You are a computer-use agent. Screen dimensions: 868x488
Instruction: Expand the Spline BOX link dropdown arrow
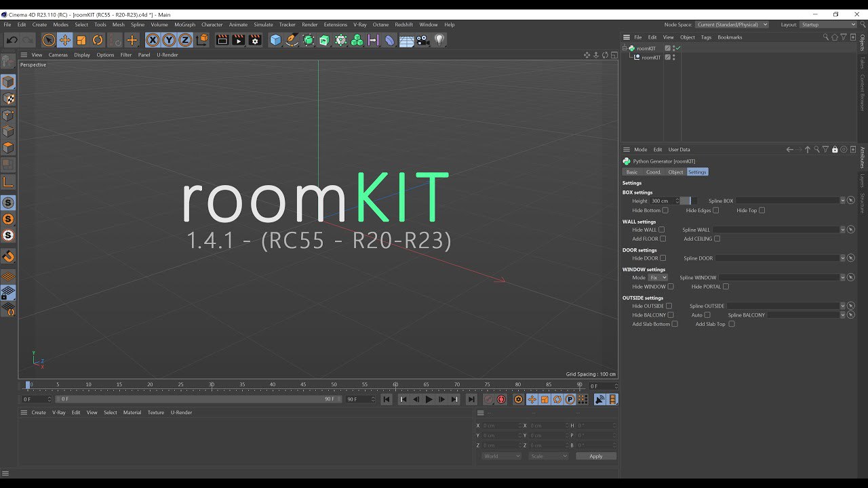tap(842, 201)
